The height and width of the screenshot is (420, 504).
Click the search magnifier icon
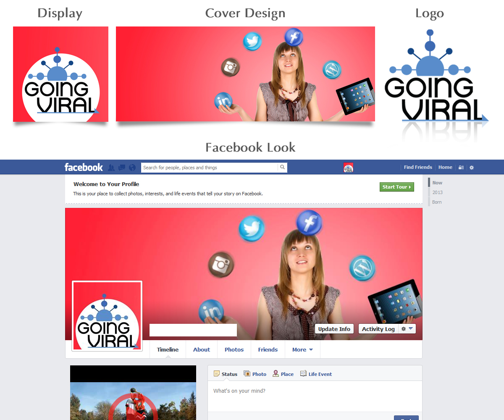click(282, 167)
